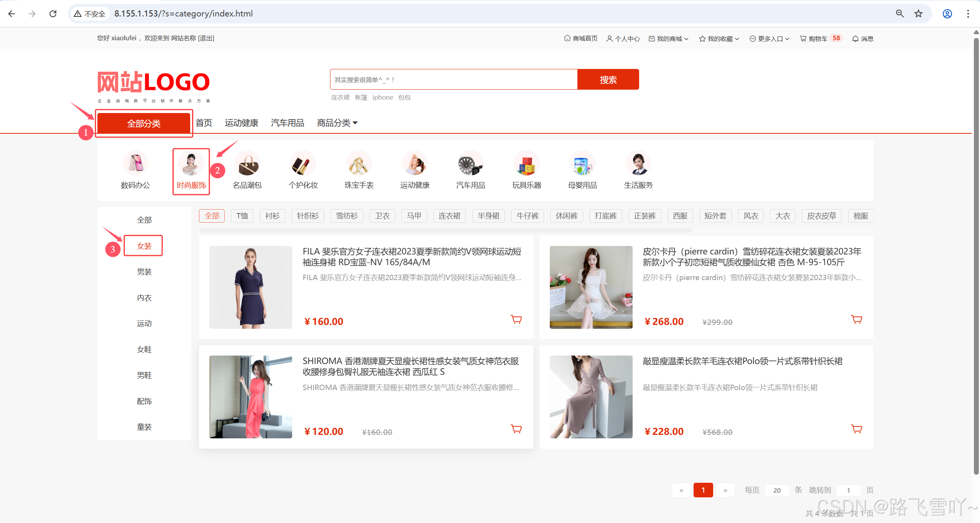
Task: Click the bookmark star in the address bar
Action: pyautogui.click(x=918, y=14)
